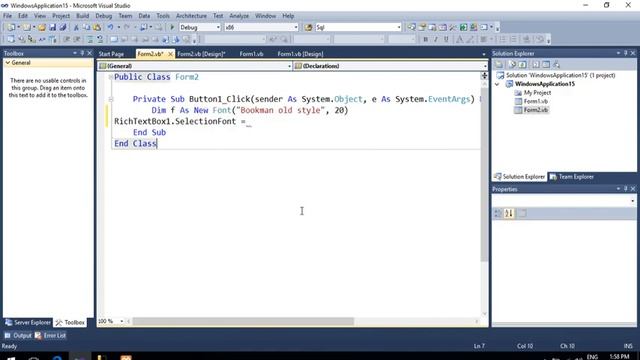
Task: Select Form1.vb in Solution Explorer
Action: point(536,101)
